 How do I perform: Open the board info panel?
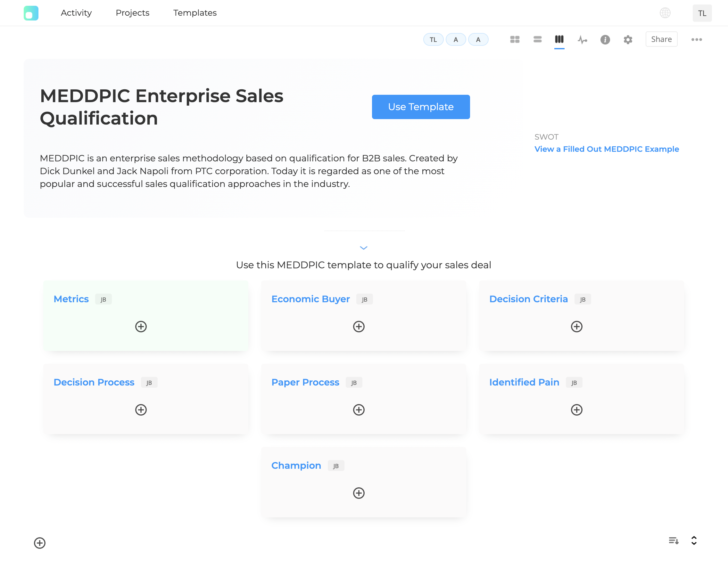(605, 39)
